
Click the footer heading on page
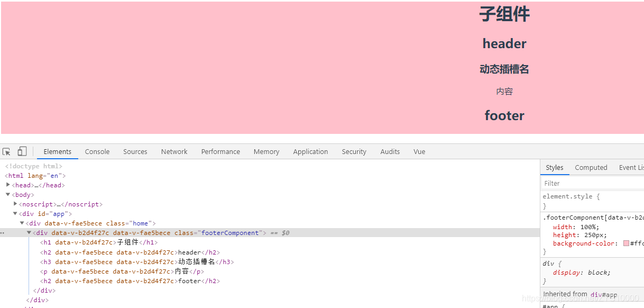point(504,116)
